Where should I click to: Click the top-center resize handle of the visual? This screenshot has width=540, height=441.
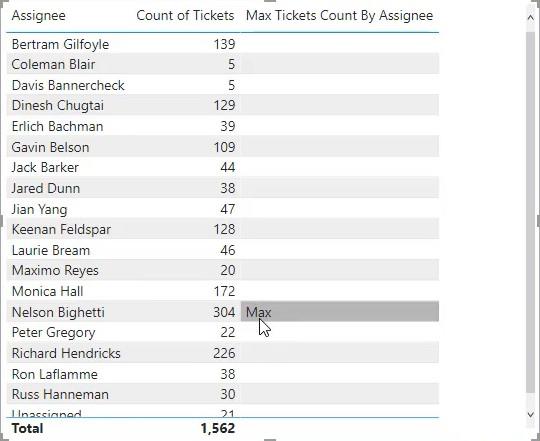click(x=270, y=1)
